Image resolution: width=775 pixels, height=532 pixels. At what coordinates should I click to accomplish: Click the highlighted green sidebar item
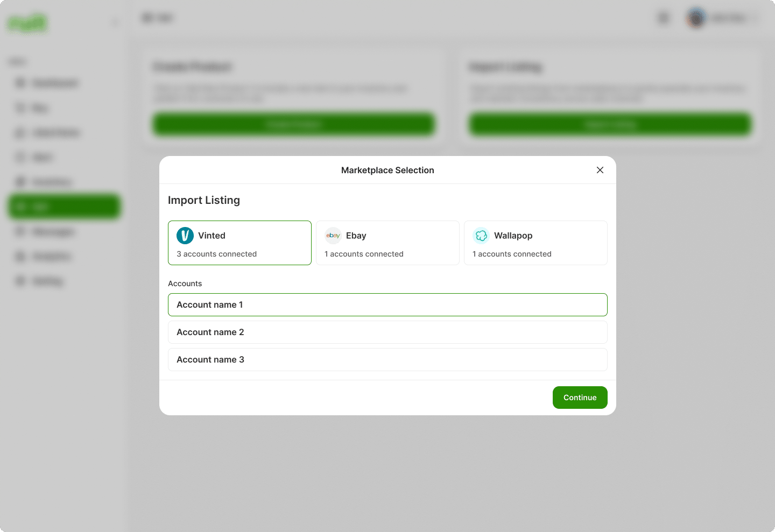pyautogui.click(x=64, y=207)
